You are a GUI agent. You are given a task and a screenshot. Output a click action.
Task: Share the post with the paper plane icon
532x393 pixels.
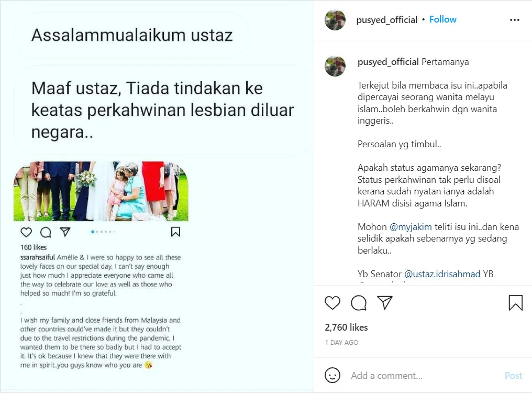[x=385, y=303]
